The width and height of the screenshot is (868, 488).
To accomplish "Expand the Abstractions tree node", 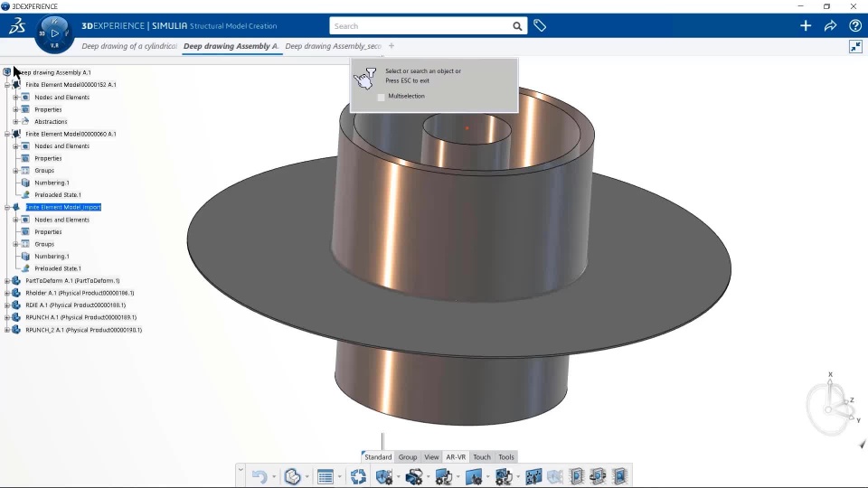I will click(15, 122).
